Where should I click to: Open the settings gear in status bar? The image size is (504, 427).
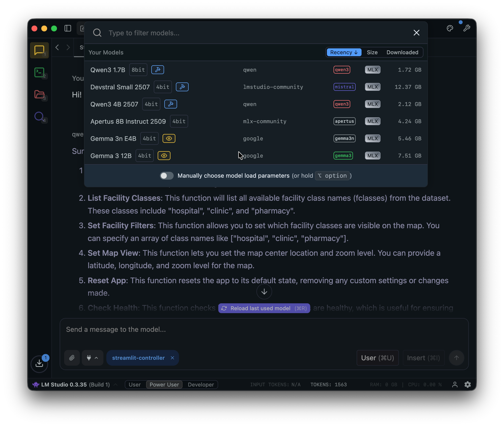click(x=468, y=385)
